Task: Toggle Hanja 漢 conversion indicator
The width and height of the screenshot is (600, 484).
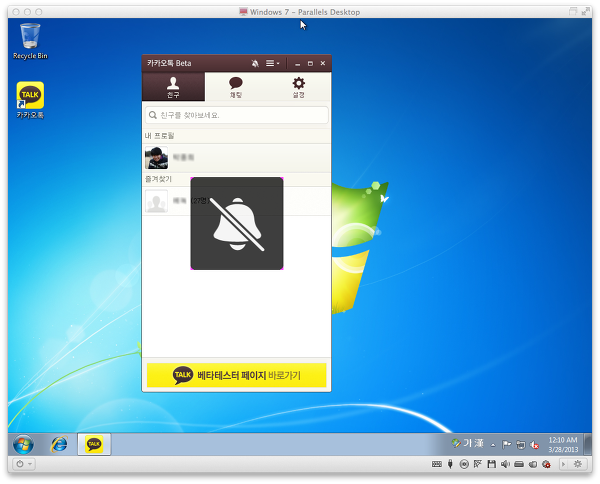Action: click(479, 443)
